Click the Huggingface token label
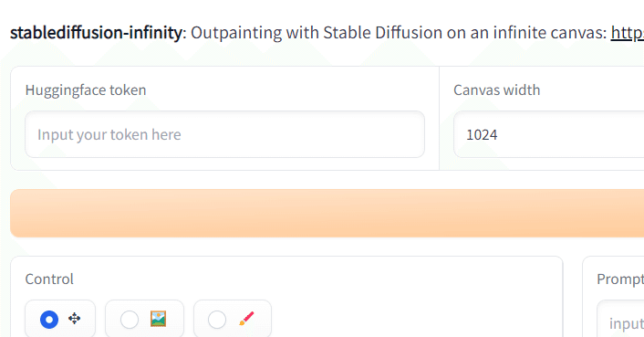This screenshot has height=337, width=644. pyautogui.click(x=86, y=90)
